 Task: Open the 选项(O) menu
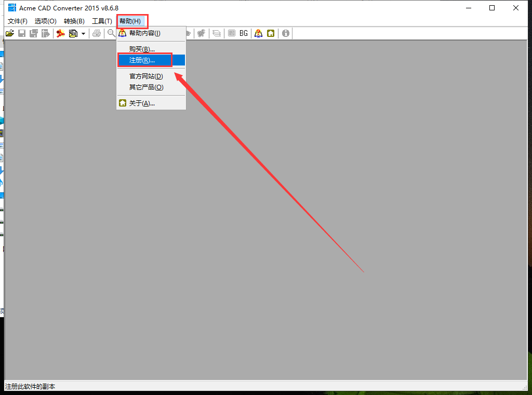pos(46,21)
